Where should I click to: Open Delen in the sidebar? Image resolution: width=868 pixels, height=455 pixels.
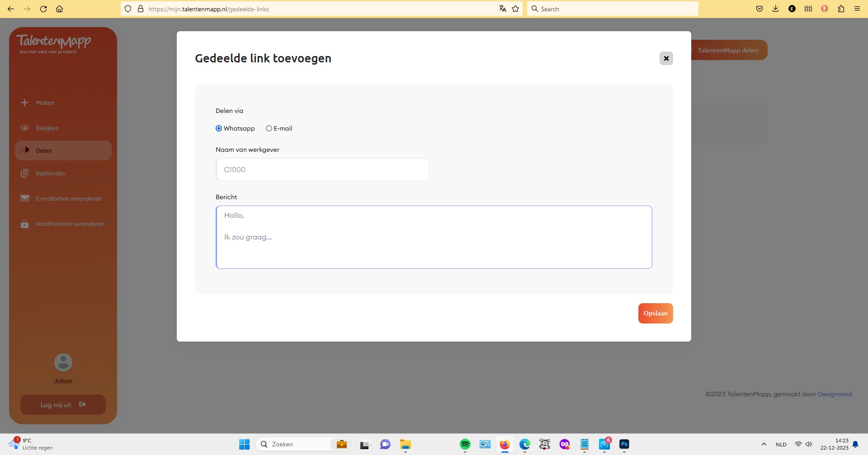coord(63,150)
